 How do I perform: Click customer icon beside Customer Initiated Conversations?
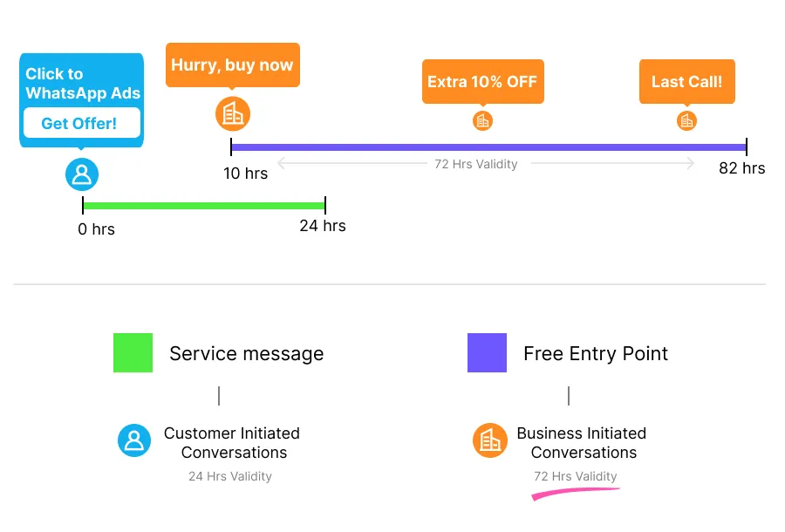coord(134,440)
